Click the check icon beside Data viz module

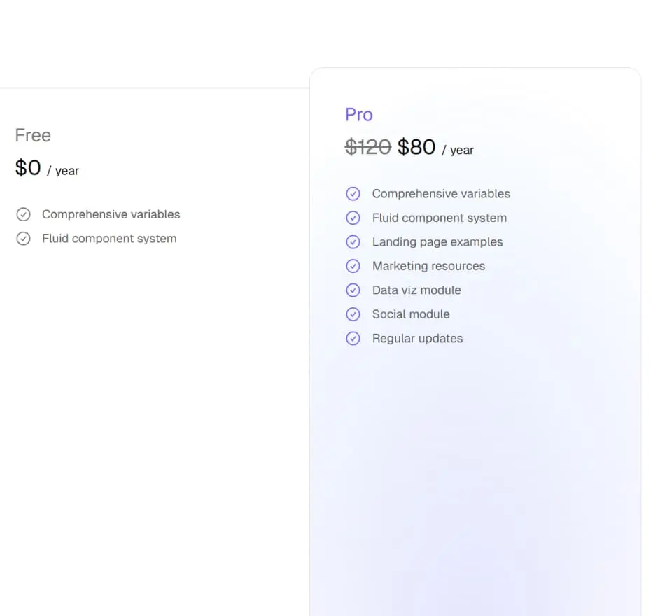353,290
